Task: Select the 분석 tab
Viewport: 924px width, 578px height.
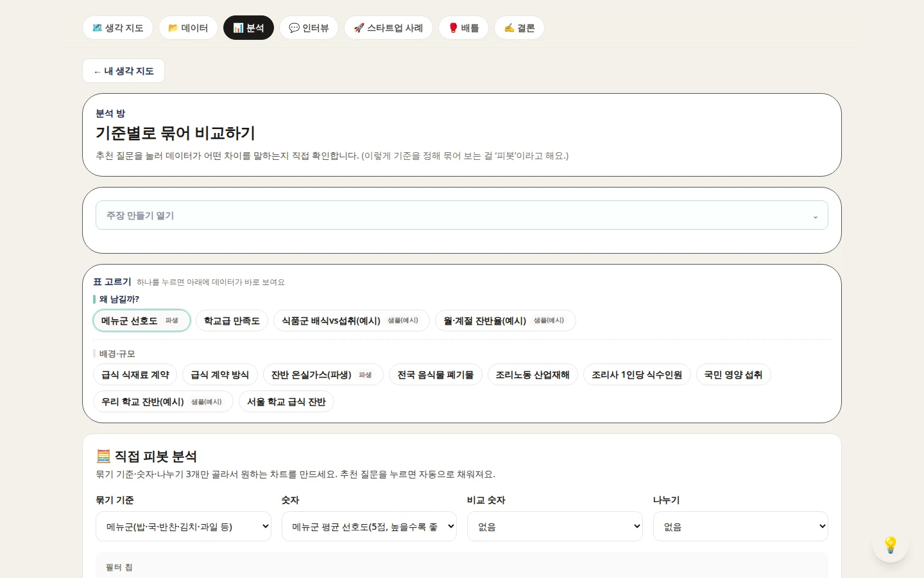Action: [x=248, y=28]
